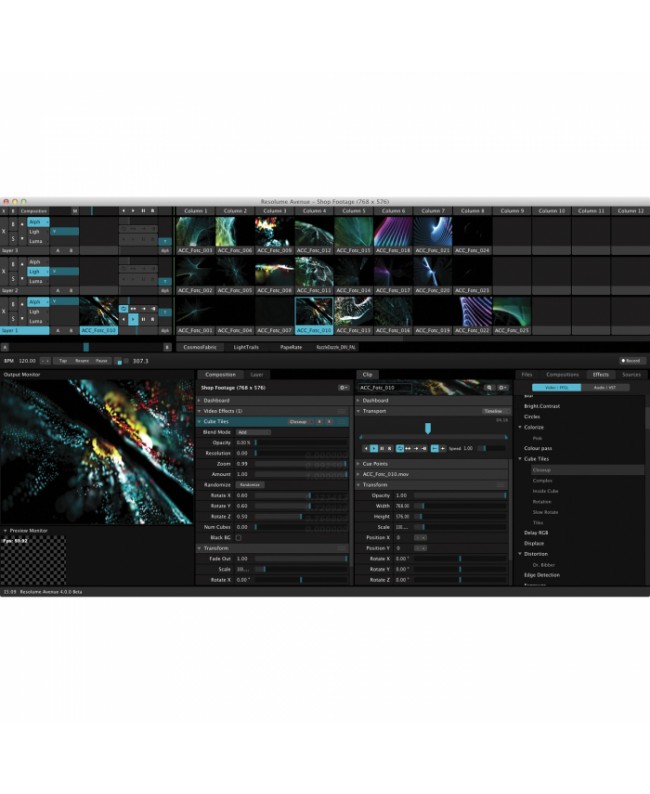
Task: Open Timeline dropdown in Transport header
Action: [x=495, y=411]
